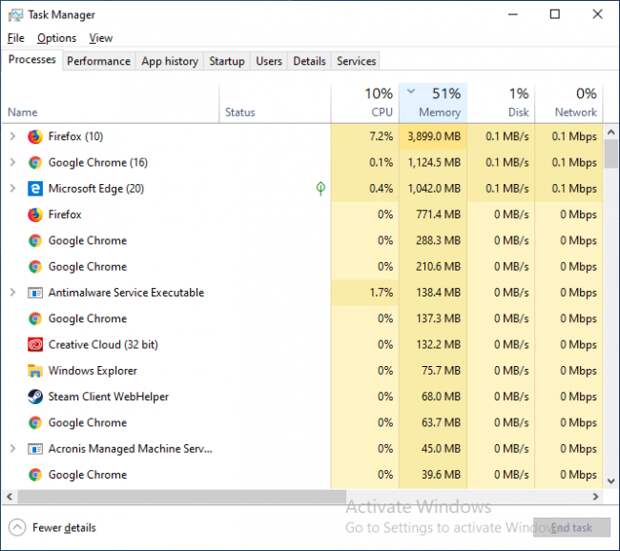This screenshot has height=551, width=620.
Task: Select the 1,042.0 MB memory cell
Action: pyautogui.click(x=433, y=189)
